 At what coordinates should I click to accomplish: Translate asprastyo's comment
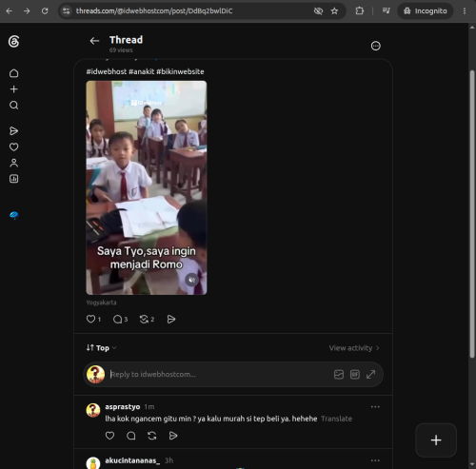click(336, 419)
